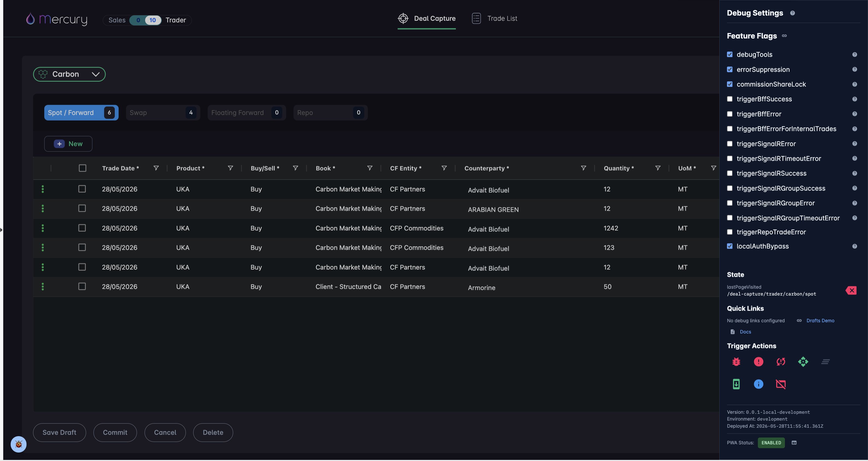868x461 pixels.
Task: Click the blue info trigger action icon
Action: (x=758, y=384)
